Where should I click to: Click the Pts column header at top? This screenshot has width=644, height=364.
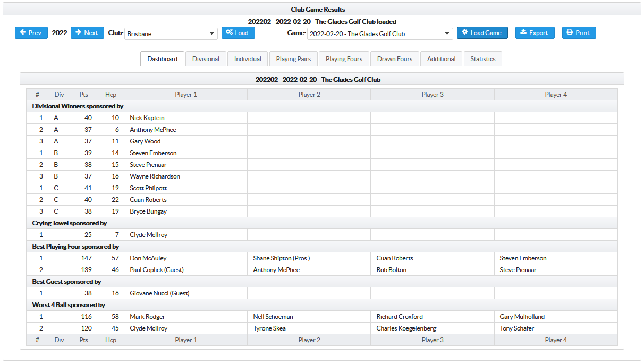pos(83,95)
